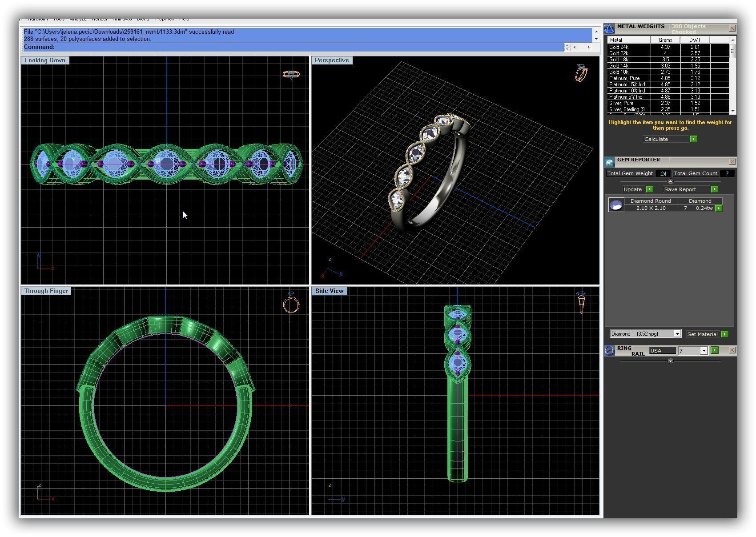Click the Ring Rail green go arrow
Viewport: 756px width, 537px height.
click(x=715, y=350)
